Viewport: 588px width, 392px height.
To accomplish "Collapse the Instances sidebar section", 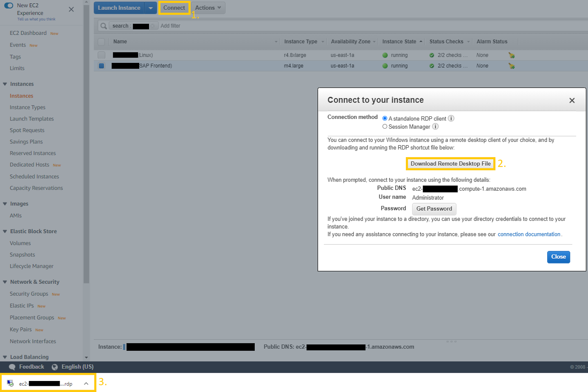I will tap(5, 84).
